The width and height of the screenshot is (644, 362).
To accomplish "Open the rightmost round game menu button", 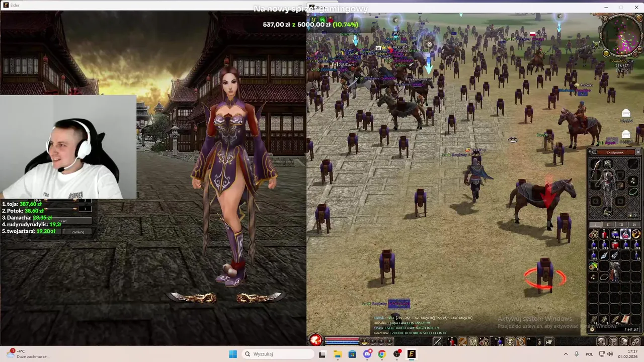I will coord(635,341).
